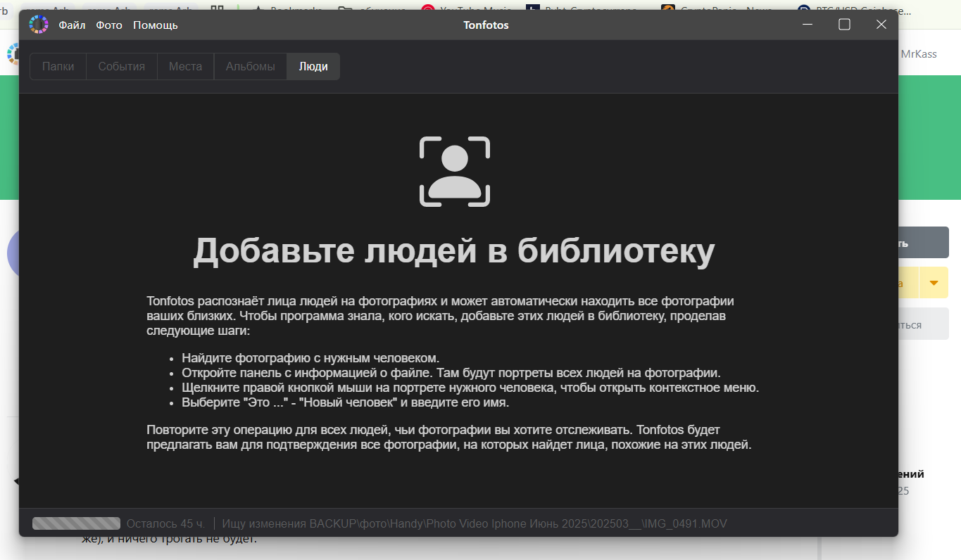This screenshot has height=560, width=961.
Task: Open the Файл menu
Action: (x=72, y=25)
